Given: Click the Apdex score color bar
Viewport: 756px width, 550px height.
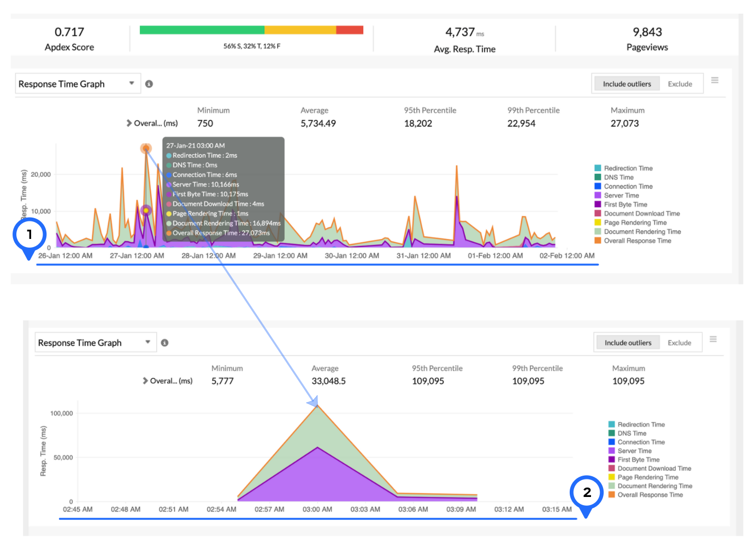Looking at the screenshot, I should point(251,30).
